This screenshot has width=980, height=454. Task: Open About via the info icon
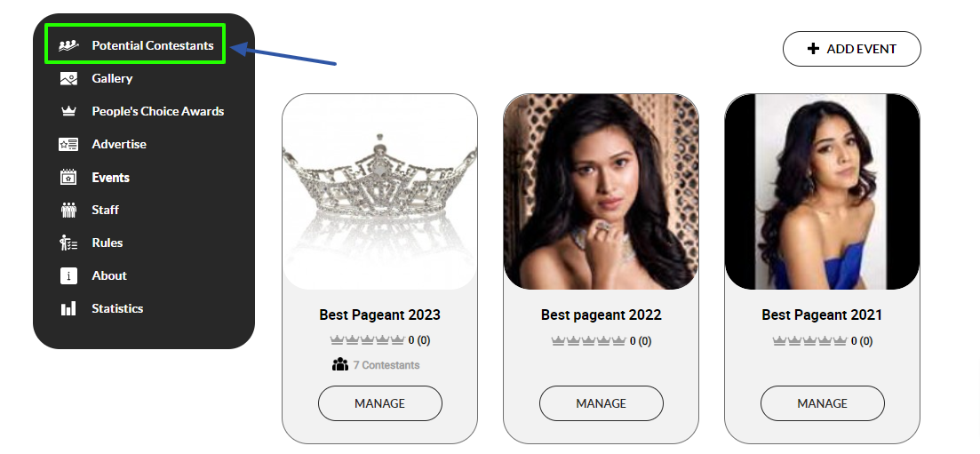[68, 275]
